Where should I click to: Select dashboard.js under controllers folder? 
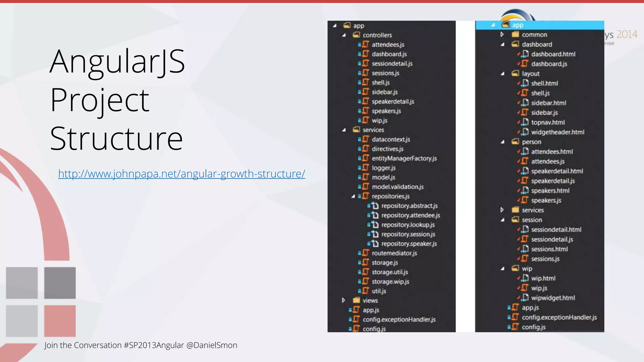click(389, 54)
